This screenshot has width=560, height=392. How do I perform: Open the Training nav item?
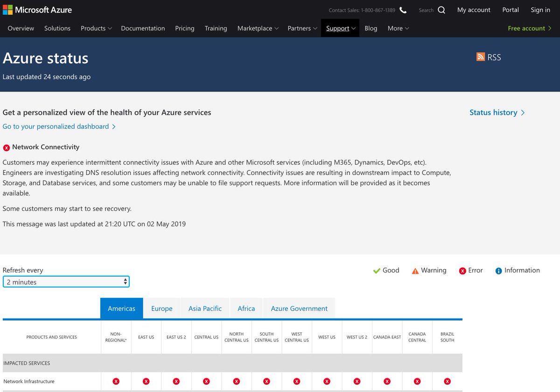point(216,28)
